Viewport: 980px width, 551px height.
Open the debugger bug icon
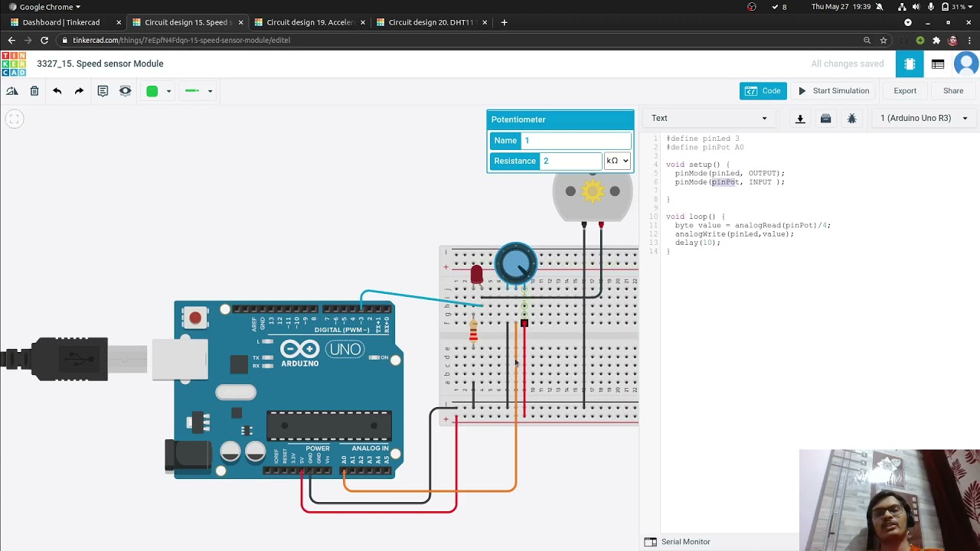[851, 119]
